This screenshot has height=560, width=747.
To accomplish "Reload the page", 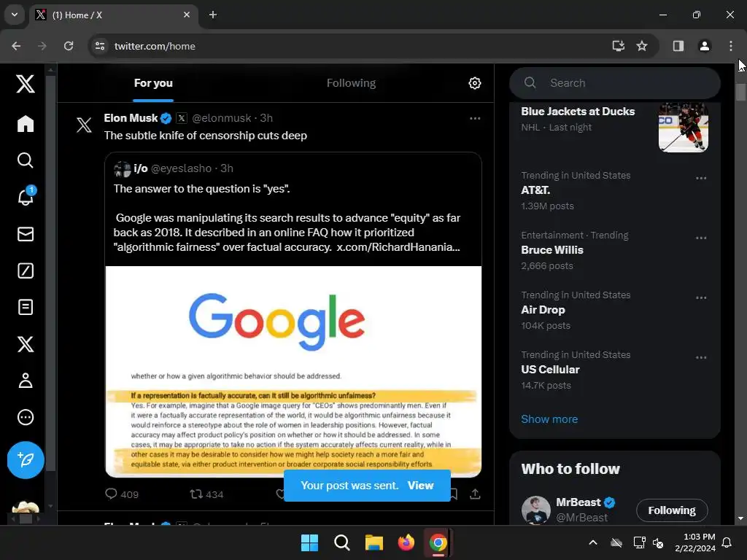I will (69, 46).
